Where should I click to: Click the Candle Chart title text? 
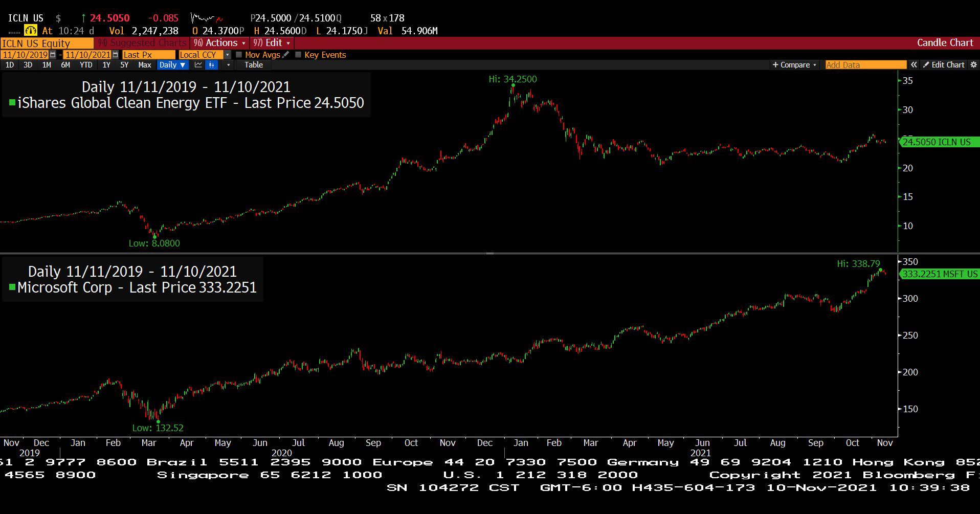[x=945, y=43]
